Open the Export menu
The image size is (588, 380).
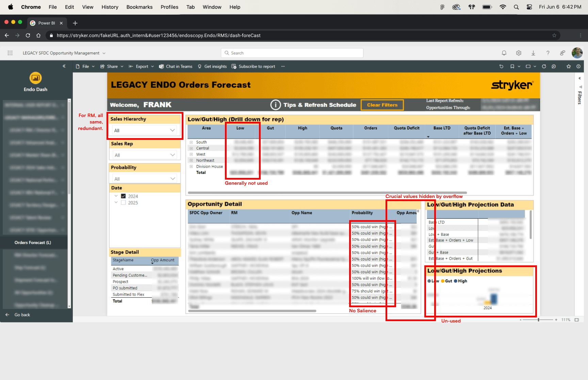pyautogui.click(x=141, y=66)
